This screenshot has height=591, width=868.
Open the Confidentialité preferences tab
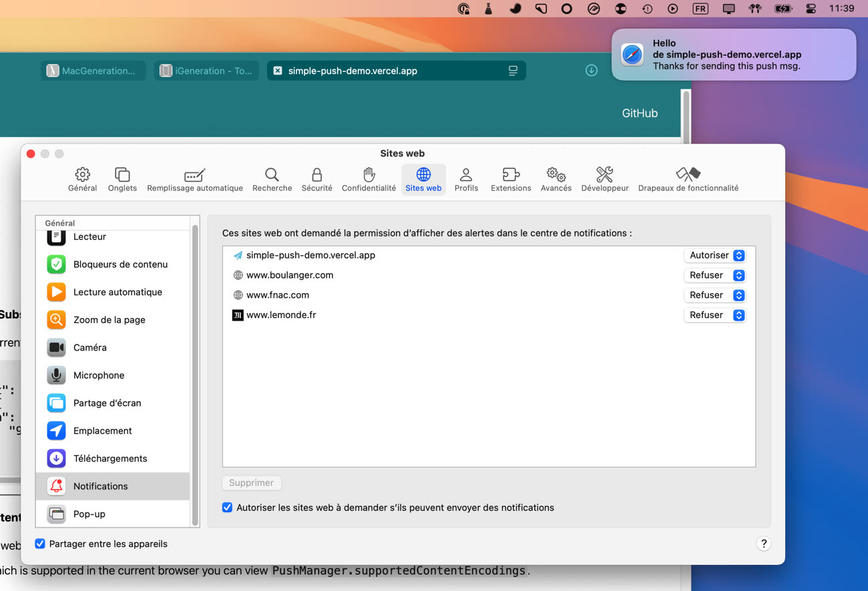click(369, 180)
